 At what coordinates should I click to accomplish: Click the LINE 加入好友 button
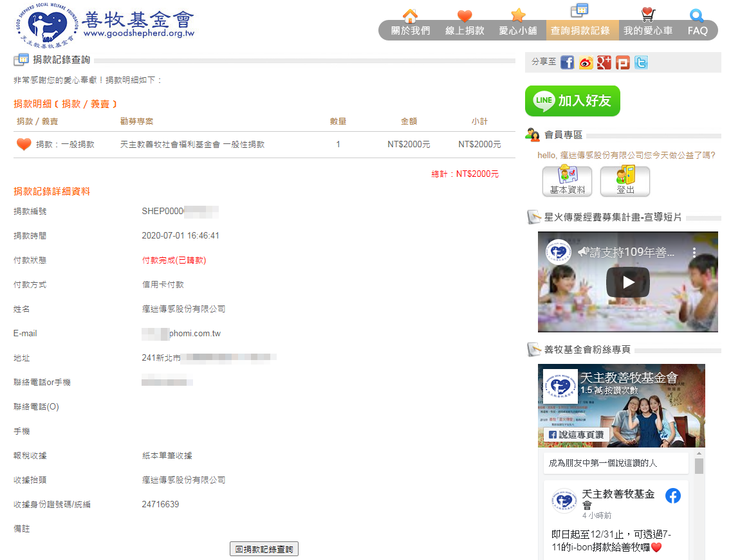(573, 101)
